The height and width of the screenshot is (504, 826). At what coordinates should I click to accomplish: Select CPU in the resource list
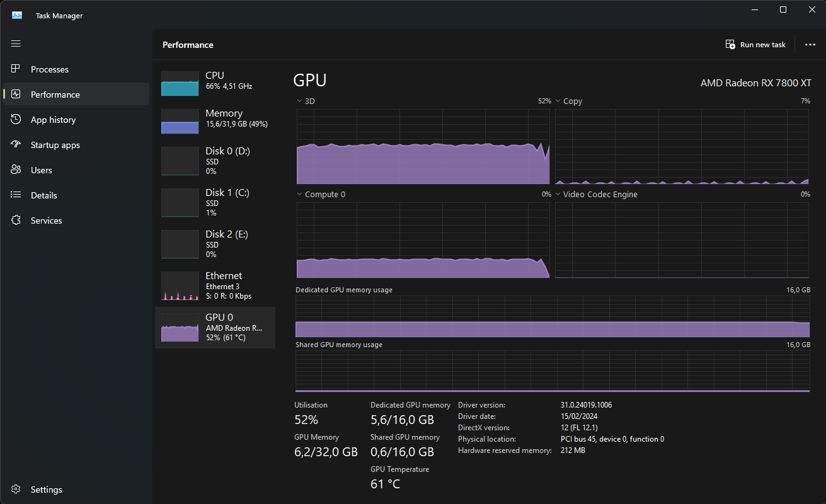[x=215, y=83]
